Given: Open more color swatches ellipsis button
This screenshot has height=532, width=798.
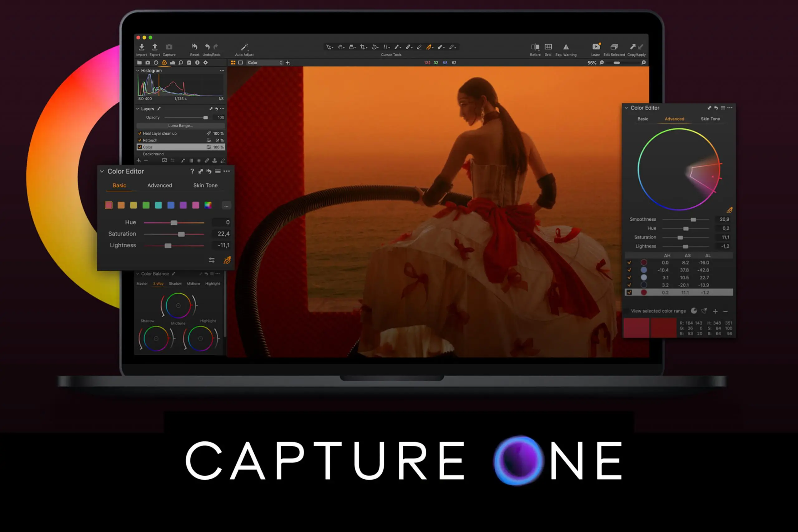Looking at the screenshot, I should pyautogui.click(x=226, y=206).
